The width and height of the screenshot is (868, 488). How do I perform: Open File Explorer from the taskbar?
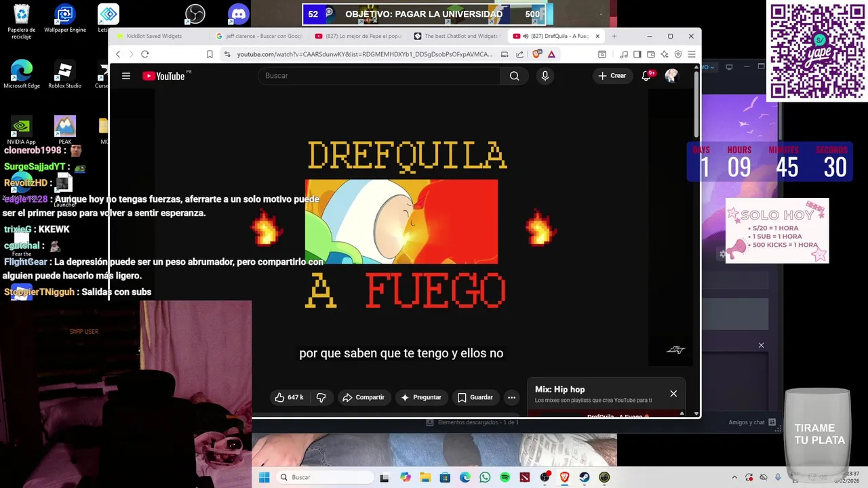425,477
